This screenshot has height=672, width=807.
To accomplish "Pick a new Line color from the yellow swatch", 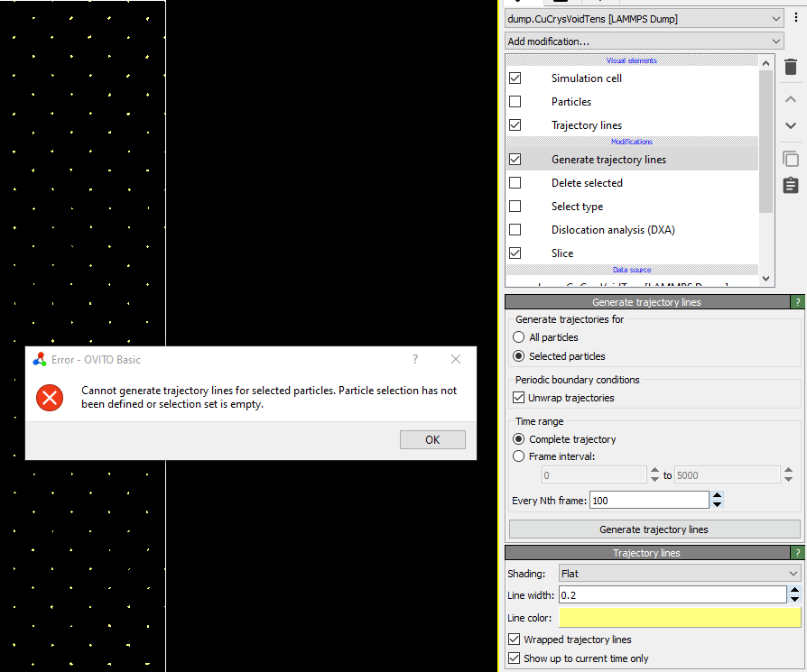I will point(679,617).
